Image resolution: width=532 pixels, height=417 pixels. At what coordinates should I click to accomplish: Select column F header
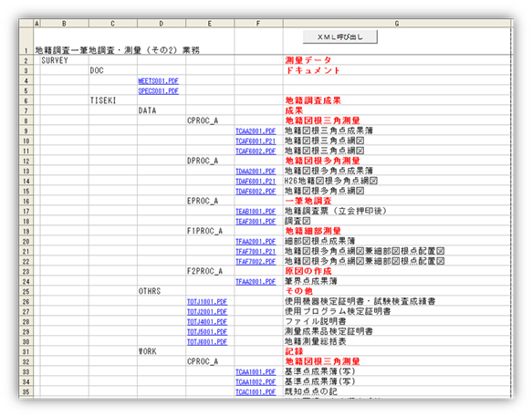[x=258, y=24]
